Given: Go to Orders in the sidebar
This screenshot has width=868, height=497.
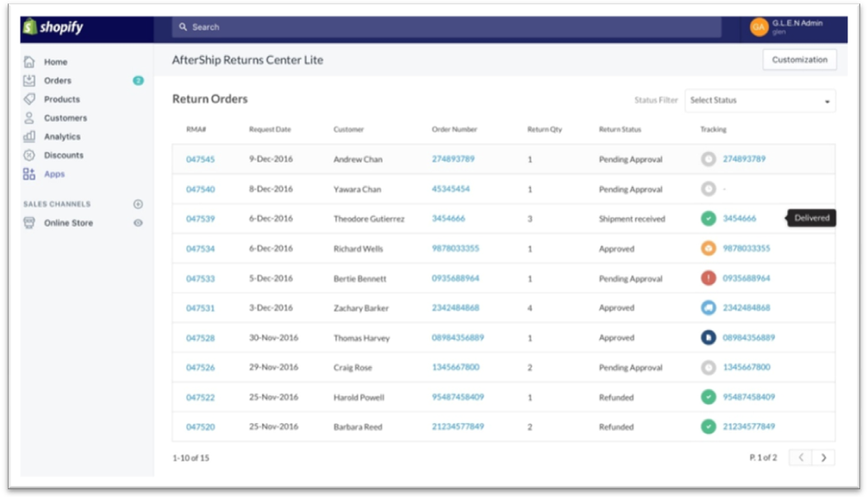Looking at the screenshot, I should (x=58, y=80).
